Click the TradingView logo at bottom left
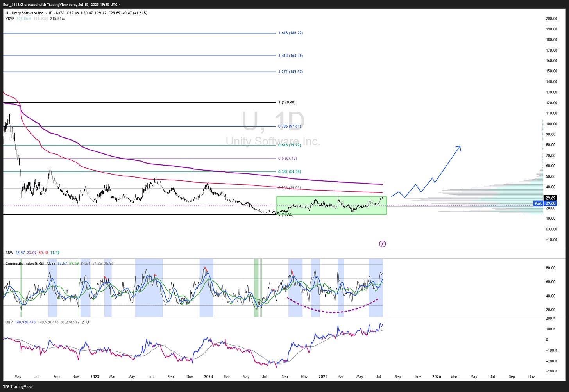This screenshot has width=569, height=392. [18, 387]
